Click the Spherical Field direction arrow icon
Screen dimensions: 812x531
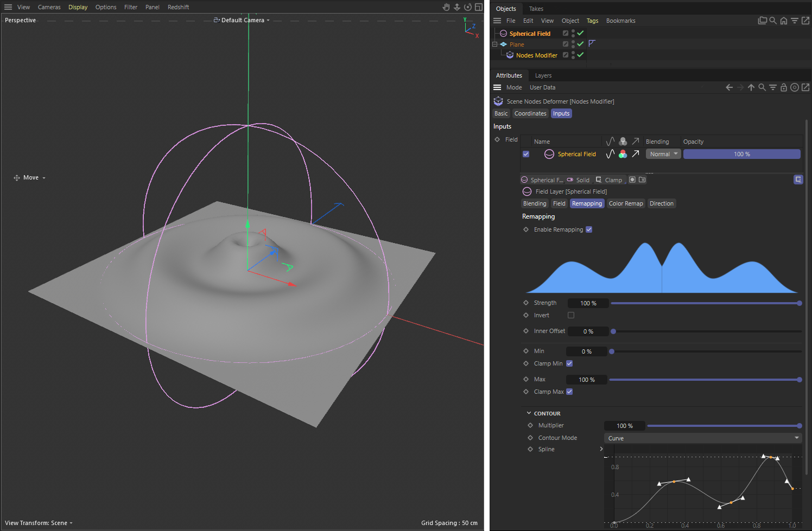(x=636, y=154)
